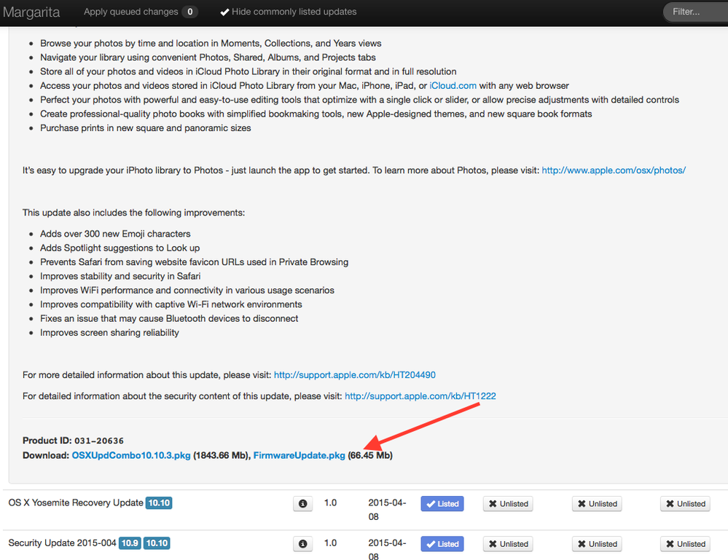The height and width of the screenshot is (560, 728).
Task: Visit the apple.com/osx/photos link
Action: [614, 170]
